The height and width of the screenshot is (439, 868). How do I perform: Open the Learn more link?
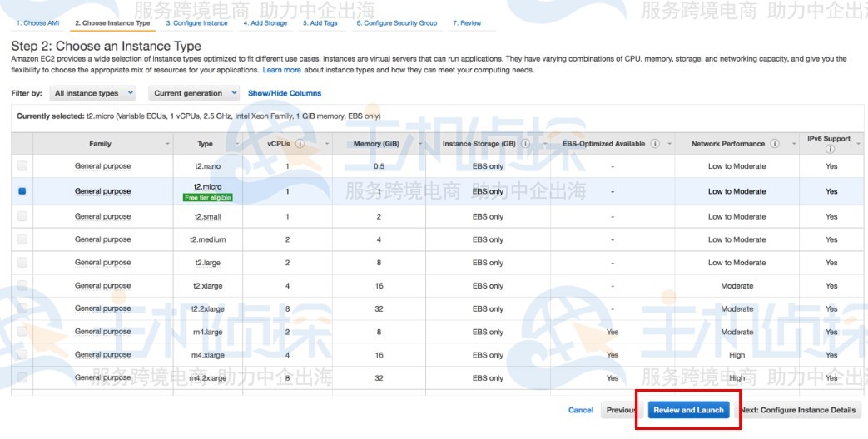(281, 70)
